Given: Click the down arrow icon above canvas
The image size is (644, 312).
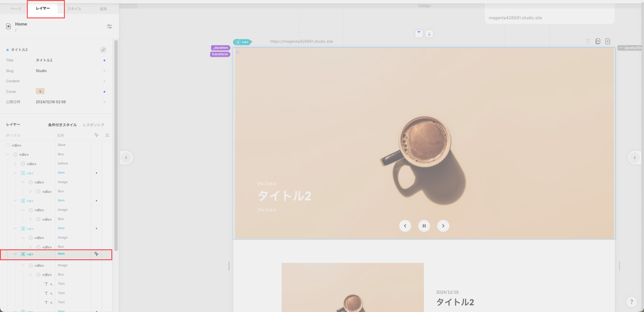Looking at the screenshot, I should coord(430,33).
